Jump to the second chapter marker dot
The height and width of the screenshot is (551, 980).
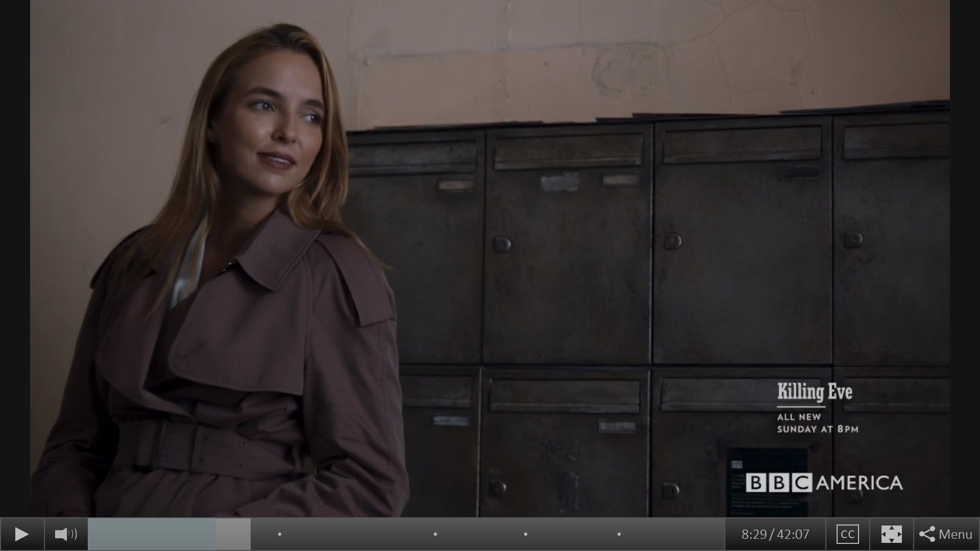click(435, 534)
